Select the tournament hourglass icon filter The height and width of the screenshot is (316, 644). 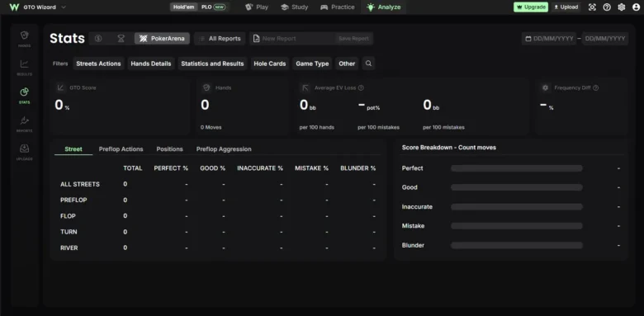tap(121, 39)
